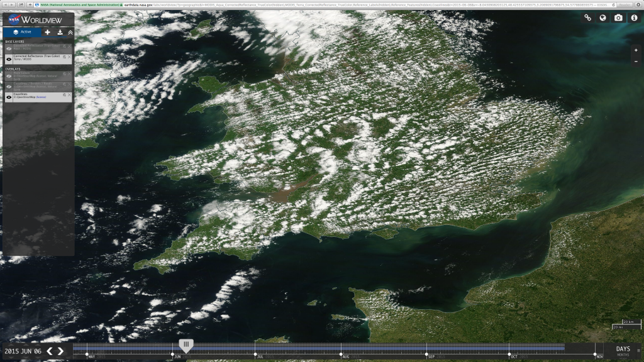Click the Worldview title text
644x362 pixels.
[x=42, y=19]
